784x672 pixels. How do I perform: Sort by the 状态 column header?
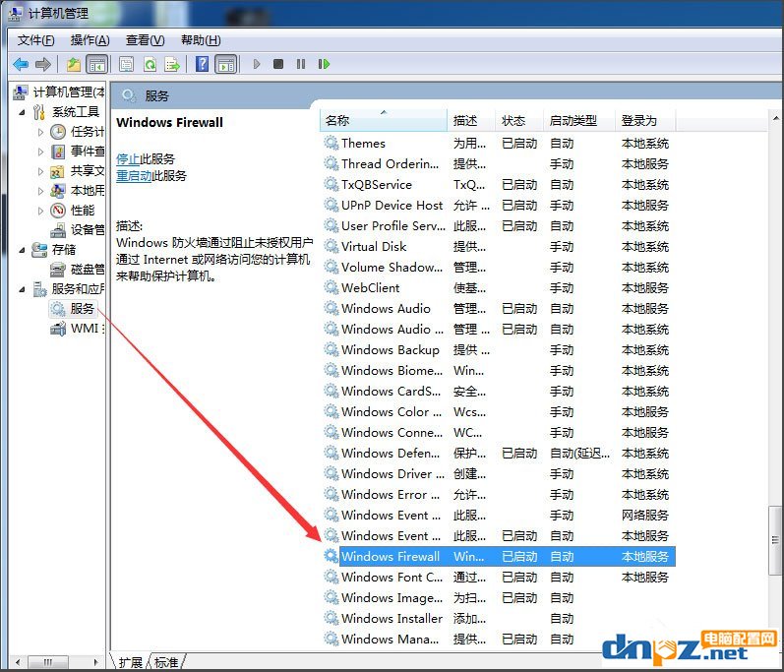coord(519,120)
